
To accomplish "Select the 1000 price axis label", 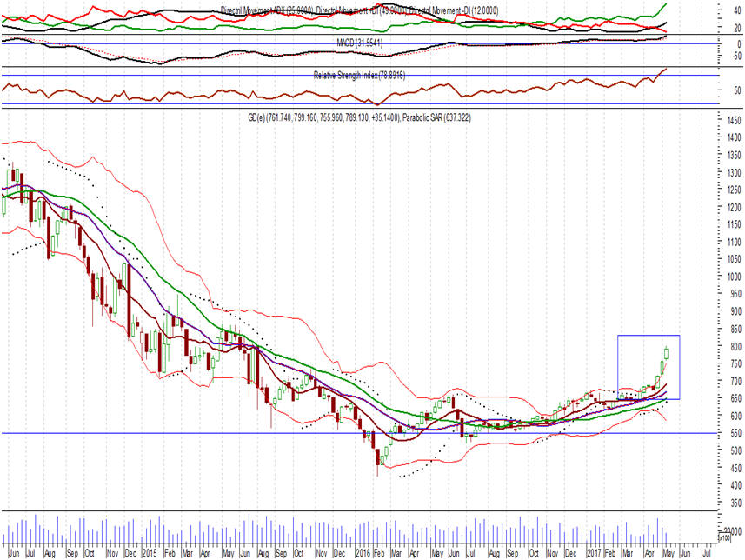I will pyautogui.click(x=733, y=277).
